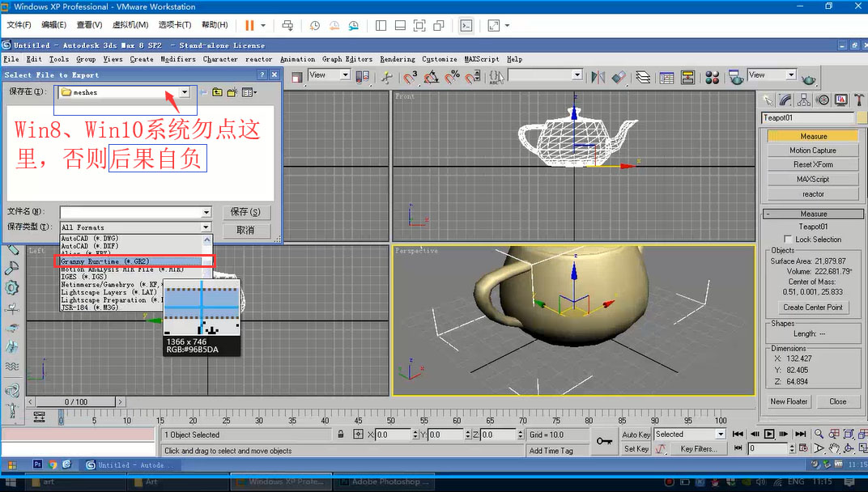Viewport: 868px width, 492px height.
Task: Switch to the Hierarchy command panel tab
Action: tap(804, 100)
